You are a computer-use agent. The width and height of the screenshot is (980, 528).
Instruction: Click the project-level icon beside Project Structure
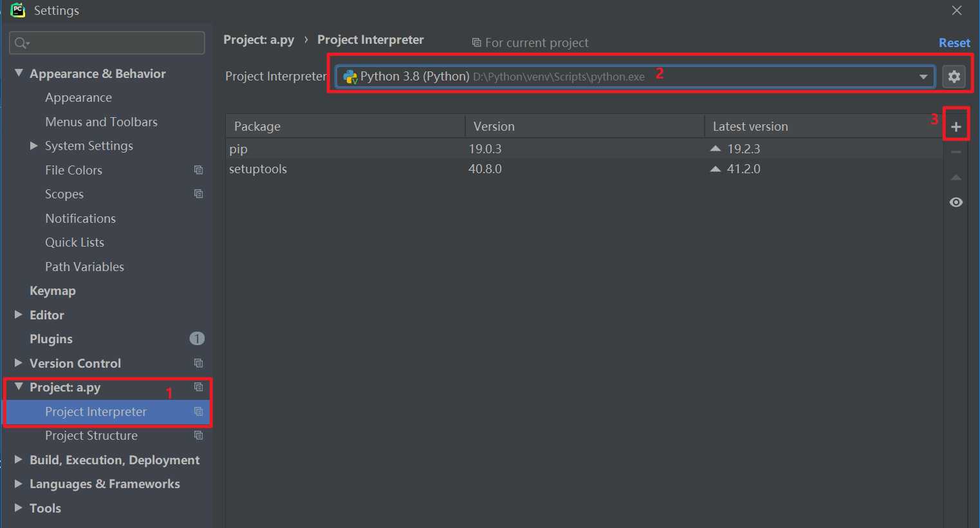198,435
